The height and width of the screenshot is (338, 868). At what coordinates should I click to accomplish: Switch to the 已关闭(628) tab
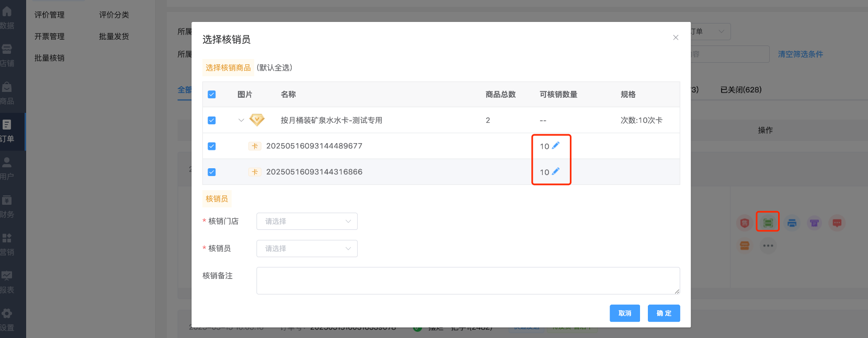[x=741, y=90]
